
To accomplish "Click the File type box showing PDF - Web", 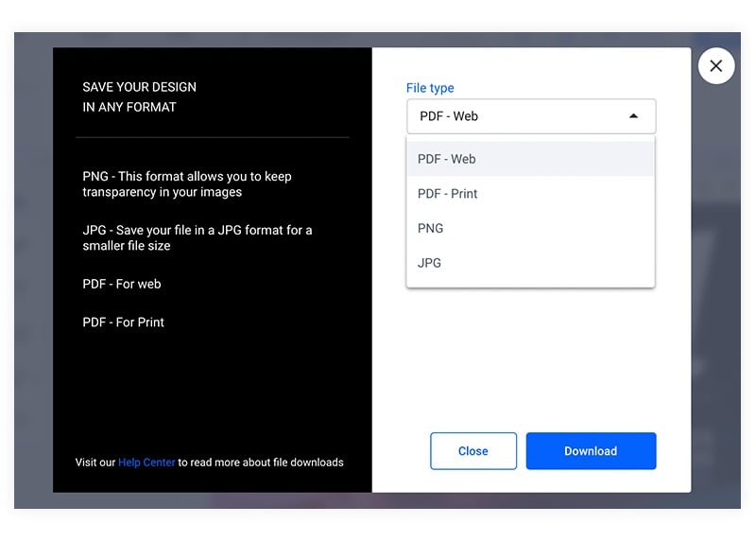I will (x=531, y=116).
